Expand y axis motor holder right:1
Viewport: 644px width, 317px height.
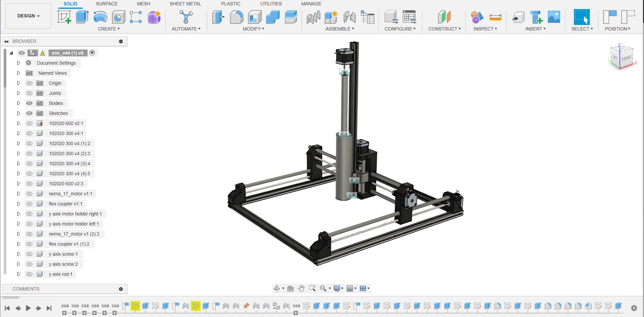click(x=19, y=214)
